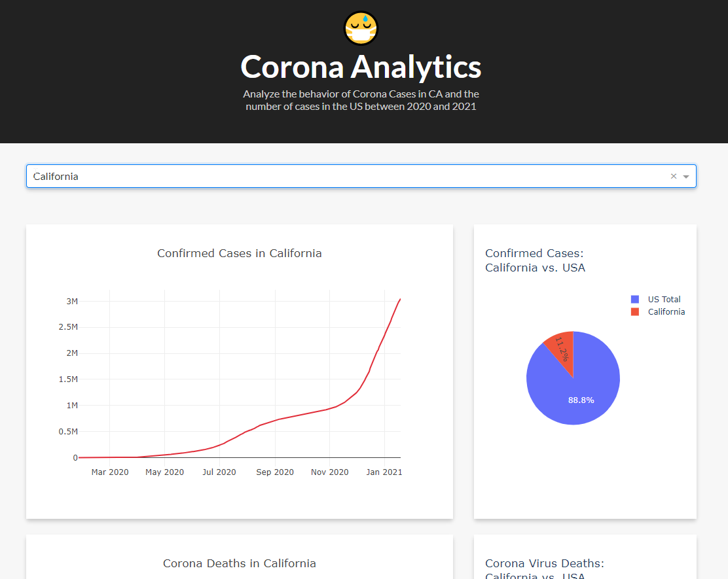Click the 3M y-axis label
The image size is (728, 579).
[71, 301]
